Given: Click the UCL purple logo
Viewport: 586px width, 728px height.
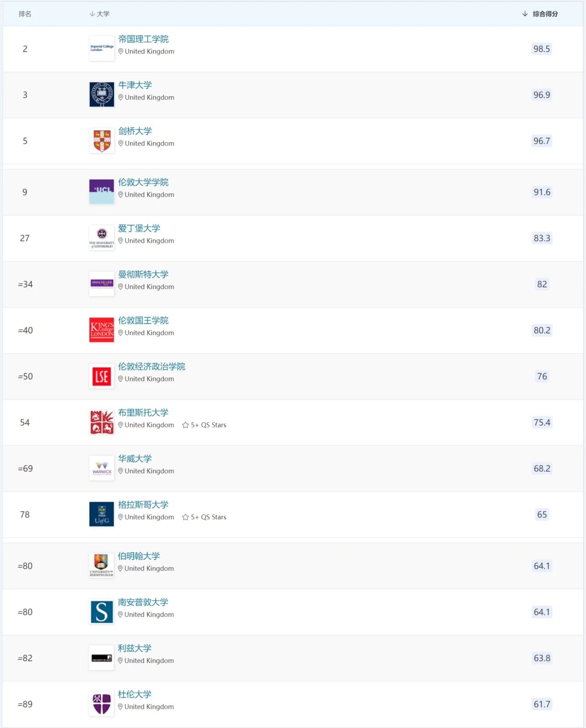Looking at the screenshot, I should point(102,192).
